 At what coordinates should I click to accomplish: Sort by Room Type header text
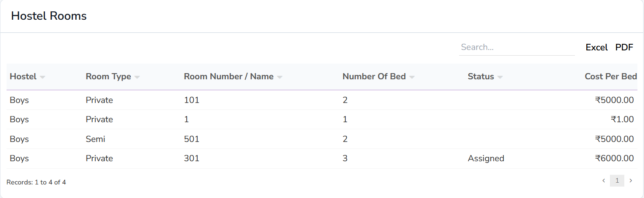pyautogui.click(x=108, y=77)
